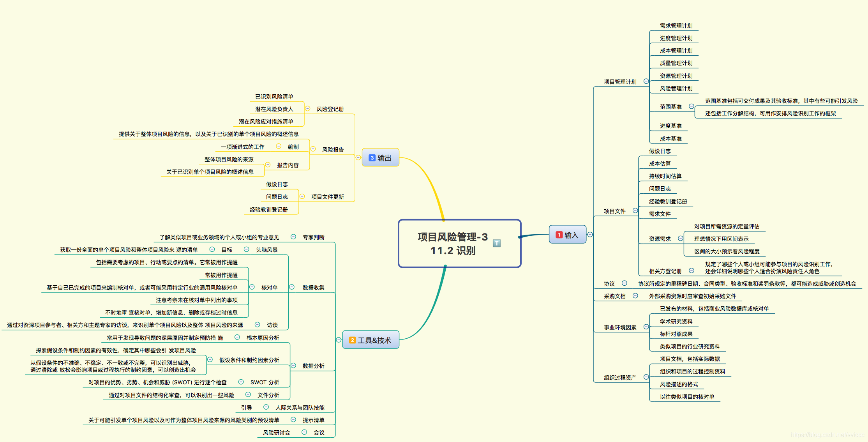Collapse the 事业环境因素 node
Viewport: 868px width, 442px height.
[x=646, y=327]
